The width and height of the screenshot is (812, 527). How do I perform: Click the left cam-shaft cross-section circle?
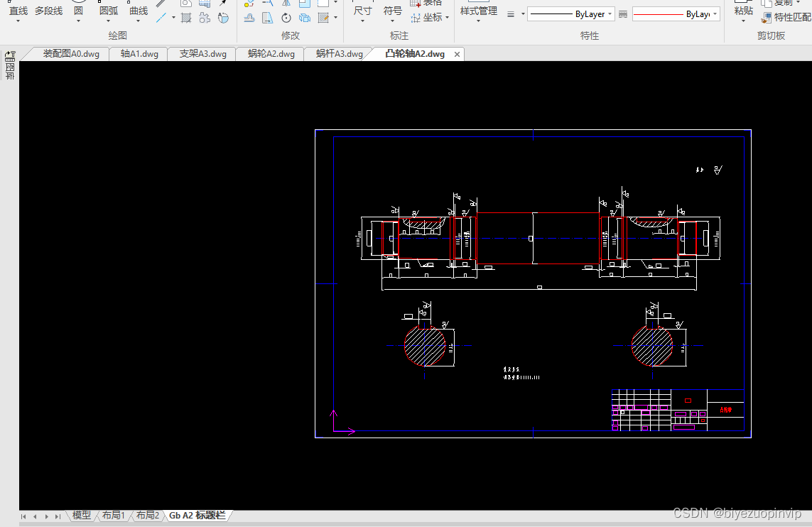(425, 346)
